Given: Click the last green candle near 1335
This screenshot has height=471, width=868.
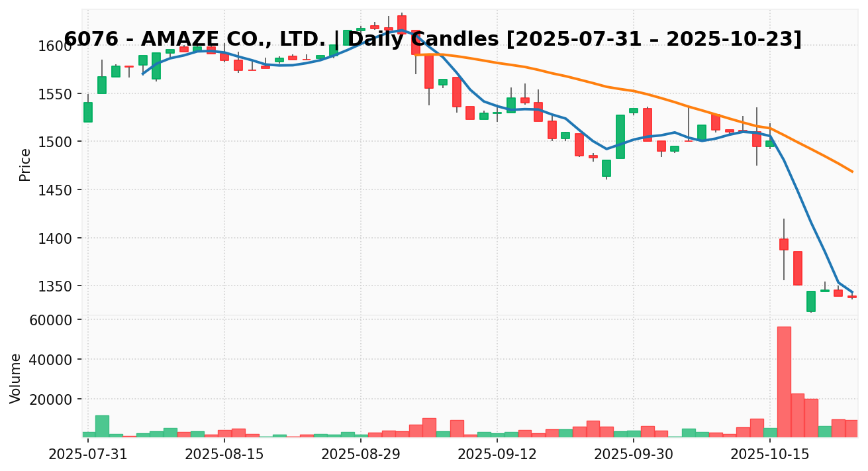Looking at the screenshot, I should (824, 290).
